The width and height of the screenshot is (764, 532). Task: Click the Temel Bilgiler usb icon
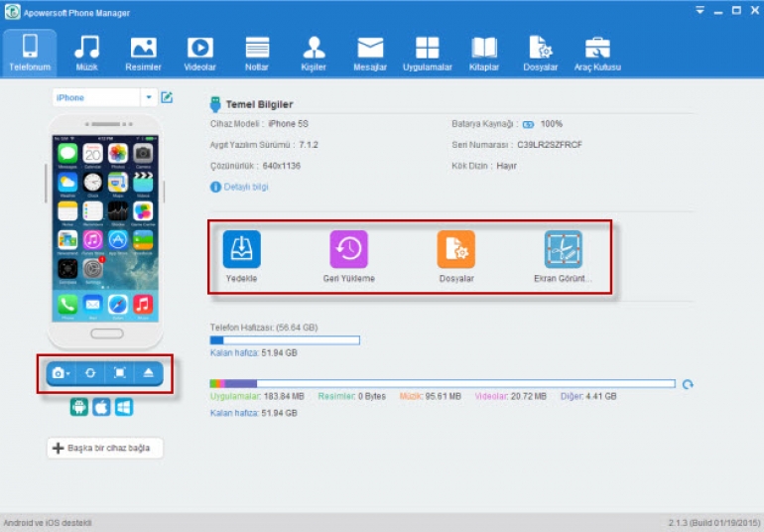coord(215,104)
